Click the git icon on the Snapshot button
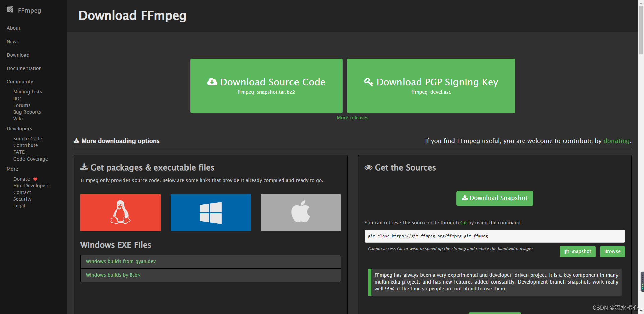Screen dimensions: 644x314 coord(567,251)
